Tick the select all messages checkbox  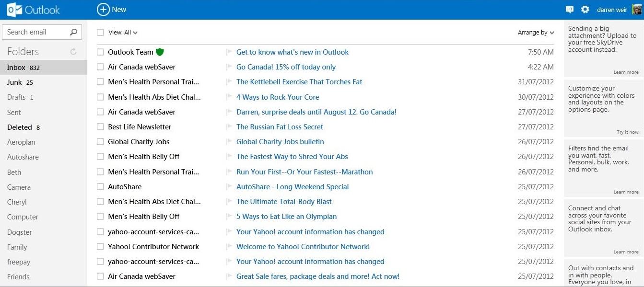click(100, 33)
